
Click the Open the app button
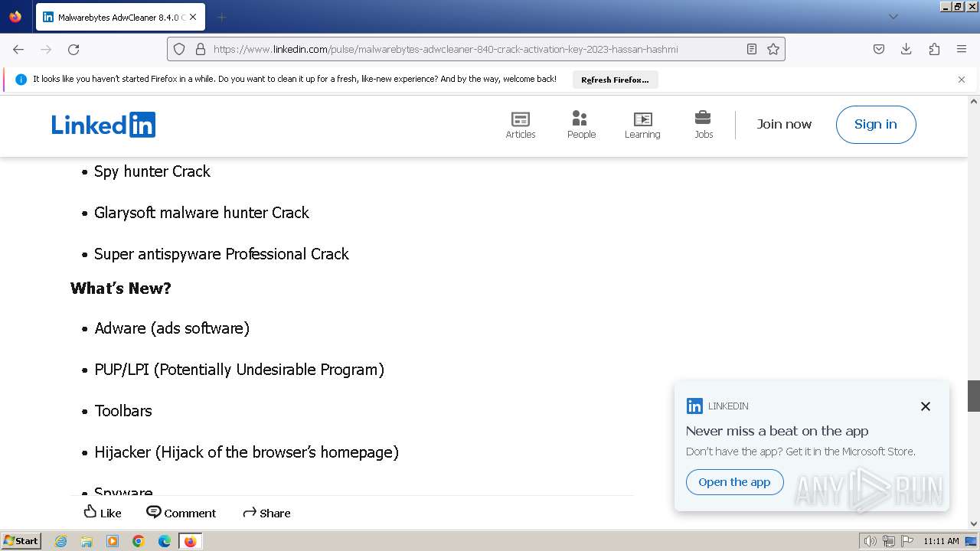pyautogui.click(x=734, y=482)
